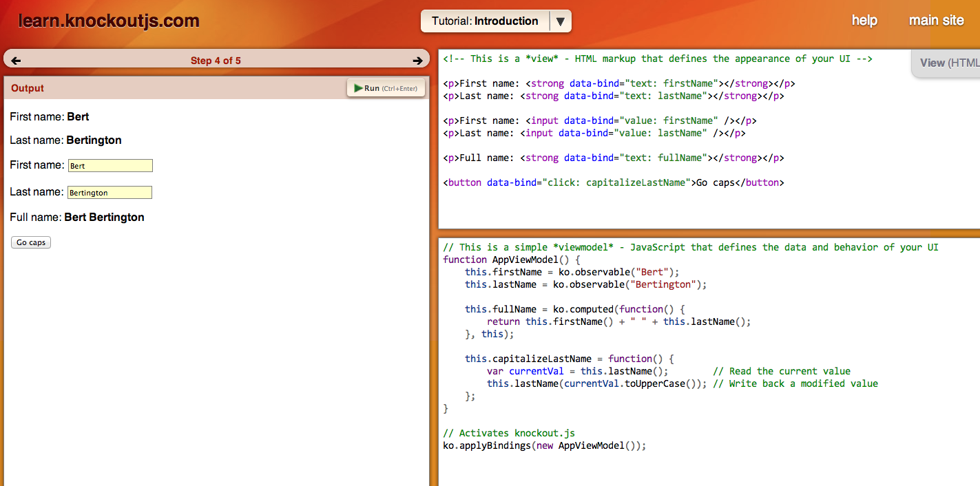This screenshot has height=486, width=980.
Task: Click the bold "Bert" first name value
Action: (79, 117)
